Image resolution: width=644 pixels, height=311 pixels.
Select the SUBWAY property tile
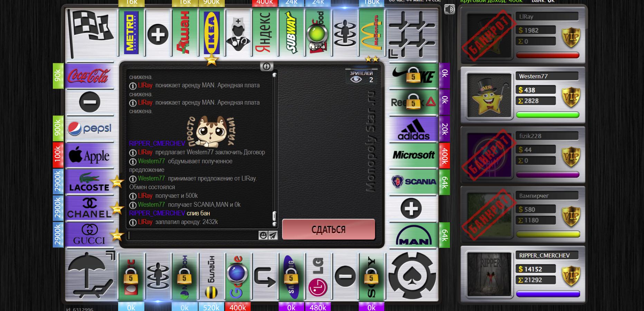click(x=291, y=33)
